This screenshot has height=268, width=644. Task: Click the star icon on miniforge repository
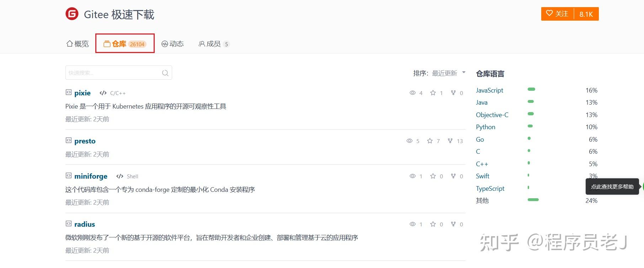pyautogui.click(x=433, y=176)
